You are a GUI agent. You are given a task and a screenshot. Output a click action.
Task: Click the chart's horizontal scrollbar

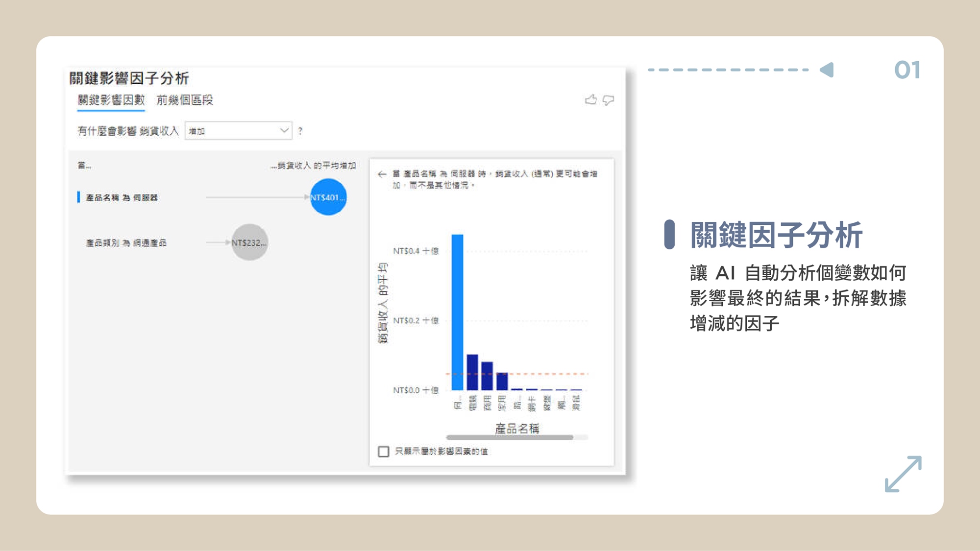pos(510,437)
